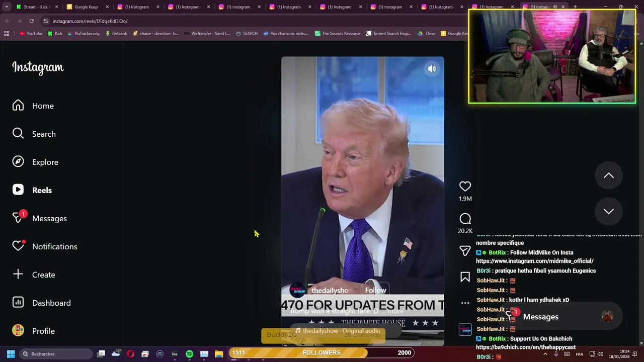Open the audio thumbnail beside the reel
Viewport: 644px width, 362px height.
(465, 329)
